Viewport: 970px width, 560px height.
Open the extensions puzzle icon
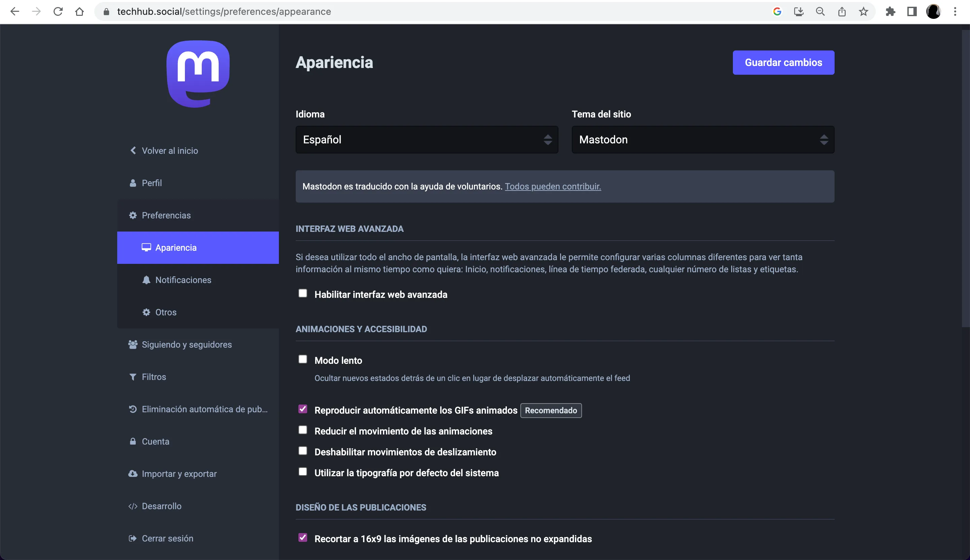(890, 11)
